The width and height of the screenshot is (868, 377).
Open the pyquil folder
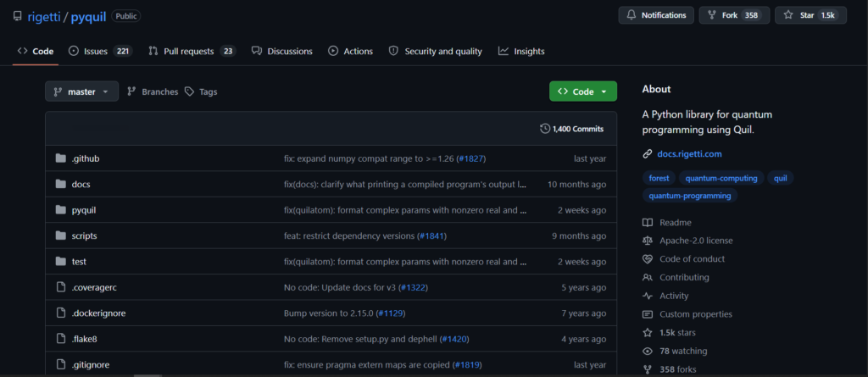[84, 210]
